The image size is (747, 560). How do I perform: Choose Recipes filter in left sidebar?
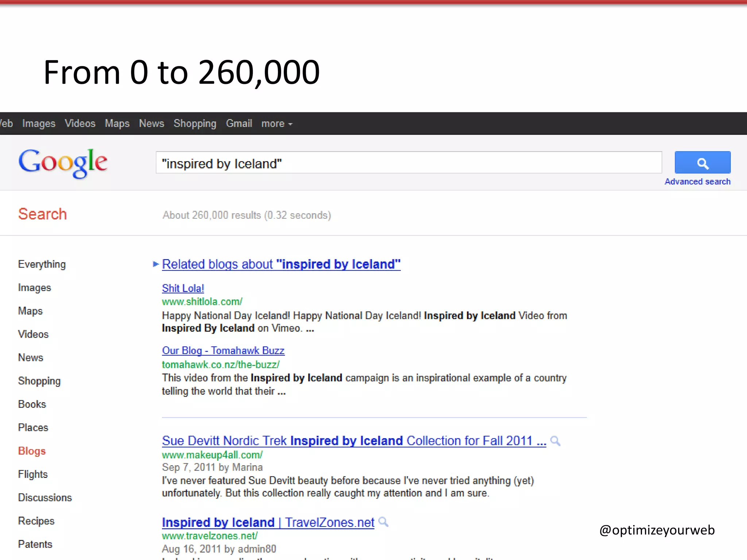[x=36, y=521]
